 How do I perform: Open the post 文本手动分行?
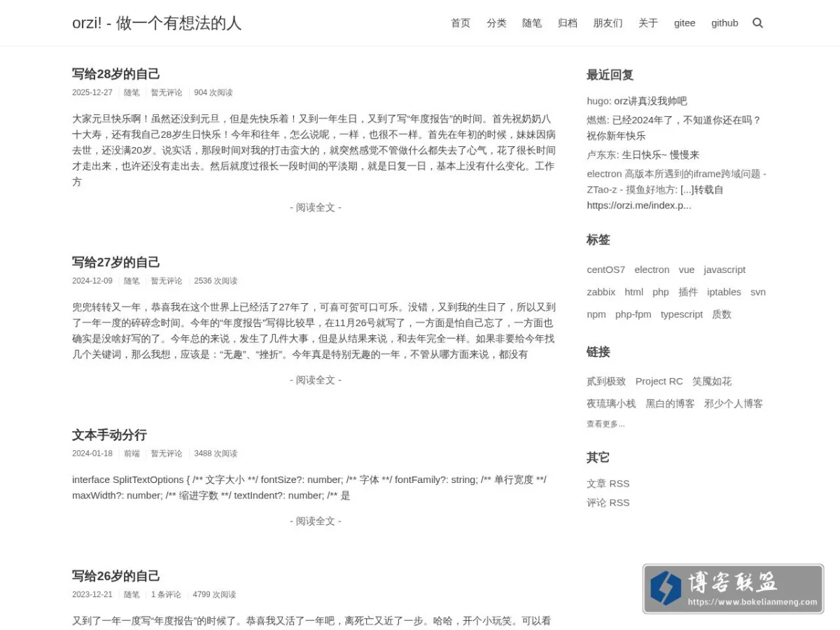click(x=109, y=435)
